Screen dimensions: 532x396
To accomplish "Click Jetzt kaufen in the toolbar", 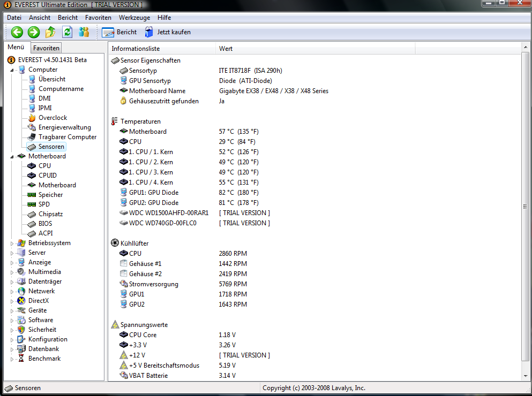I will (x=168, y=32).
